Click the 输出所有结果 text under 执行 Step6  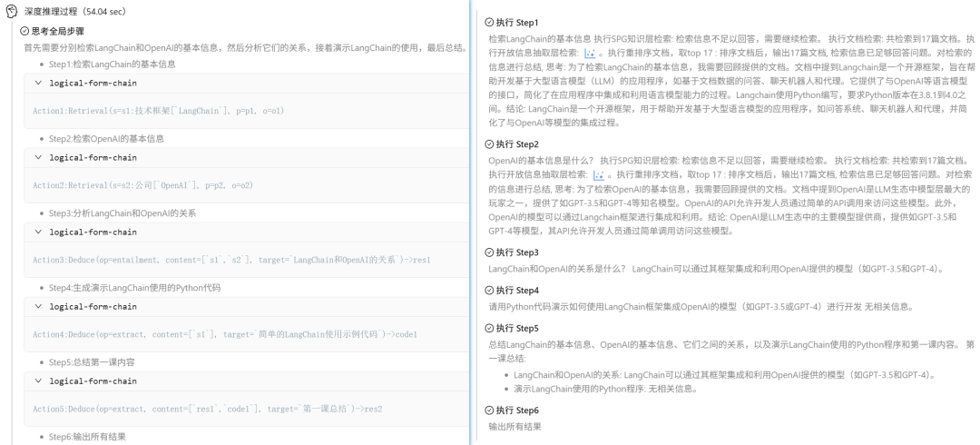(514, 427)
